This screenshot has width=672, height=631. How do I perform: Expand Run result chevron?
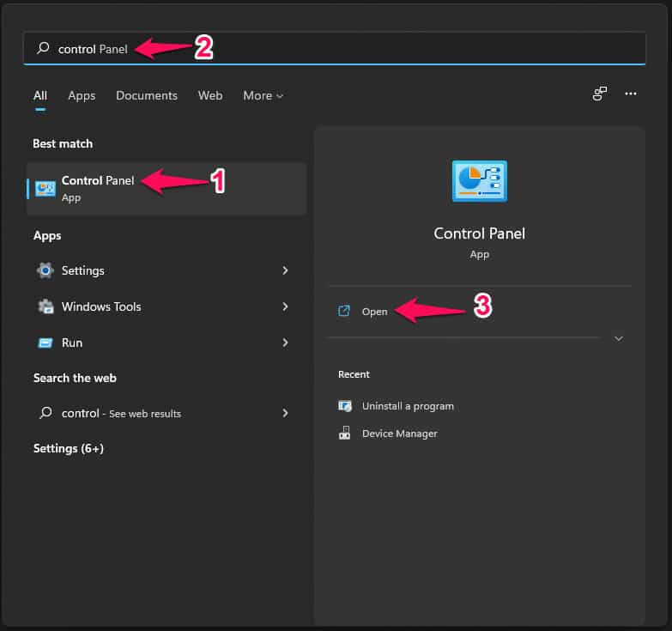(285, 343)
